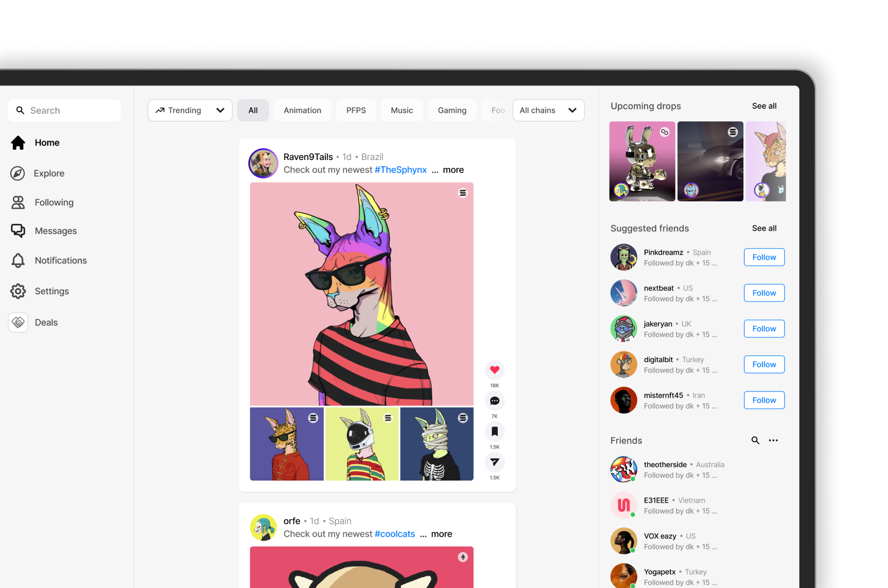Click See all for Upcoming drops
The width and height of the screenshot is (888, 588).
[764, 106]
